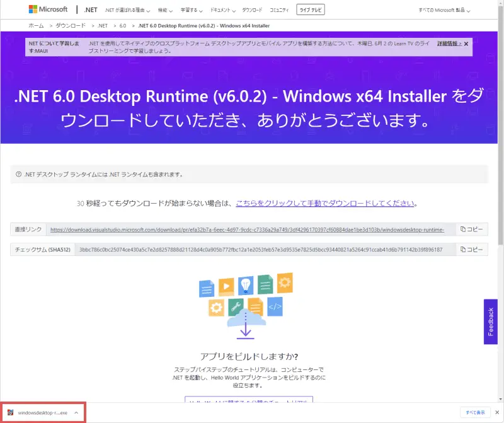Screen dimensions: 504x423
Task: Go to ダウンロード in the breadcrumb trail
Action: 71,26
